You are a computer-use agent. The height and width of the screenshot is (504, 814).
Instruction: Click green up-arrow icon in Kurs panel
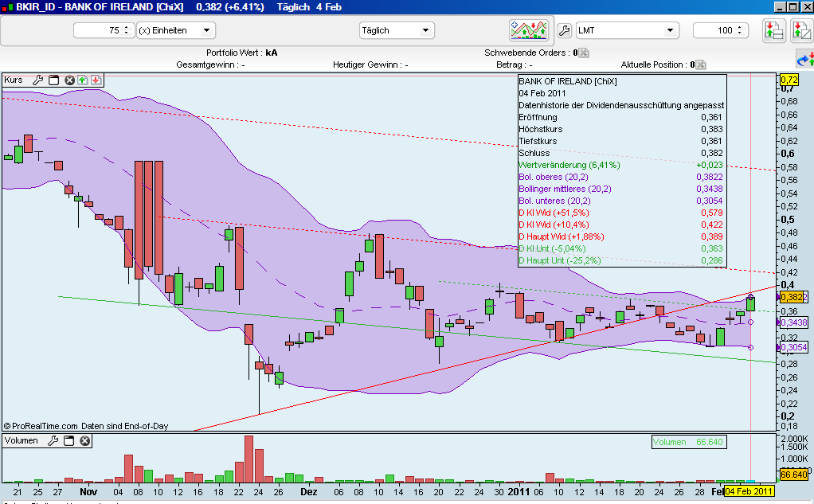click(x=83, y=80)
